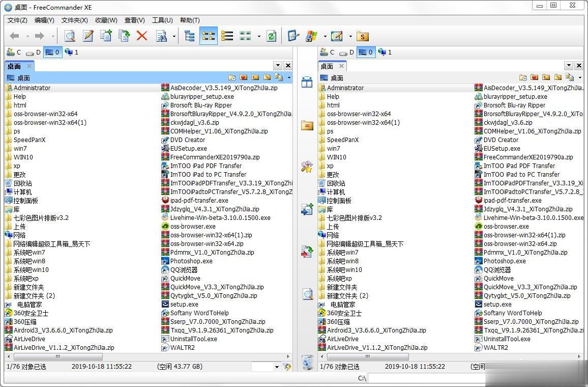Click the multi-rename checkmark tool icon
This screenshot has height=387, width=588.
point(293,36)
